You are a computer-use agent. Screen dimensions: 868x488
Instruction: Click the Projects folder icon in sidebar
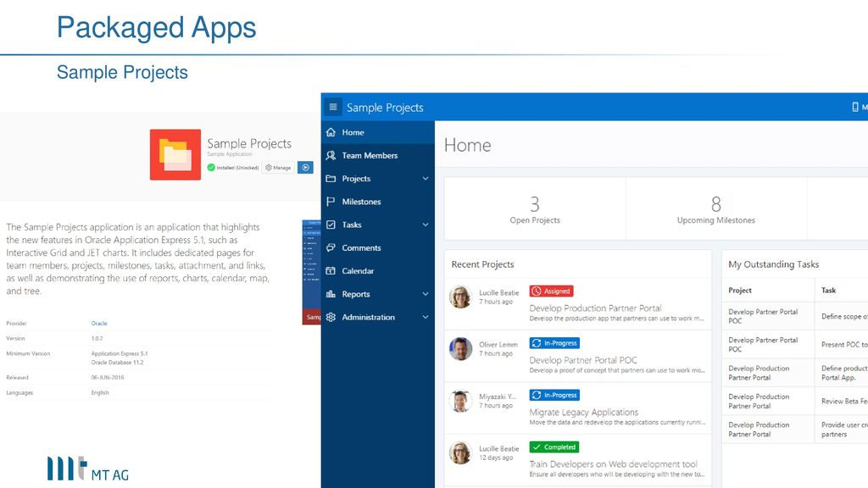331,179
